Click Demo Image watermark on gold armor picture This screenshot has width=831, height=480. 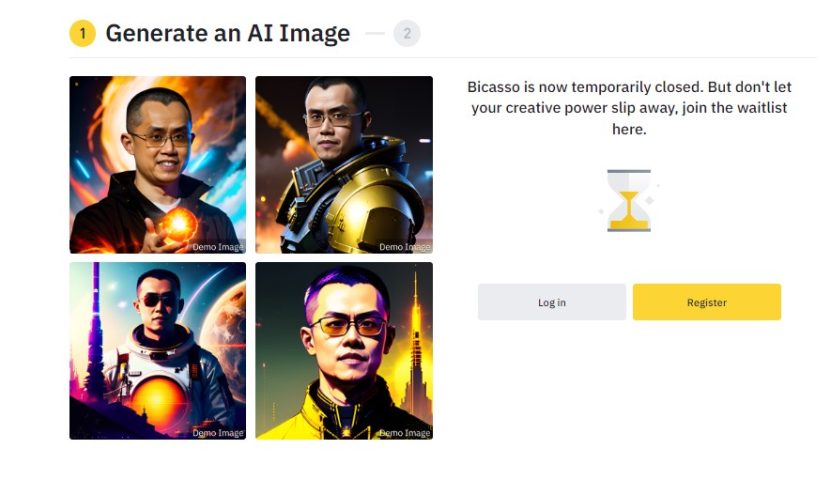tap(404, 247)
